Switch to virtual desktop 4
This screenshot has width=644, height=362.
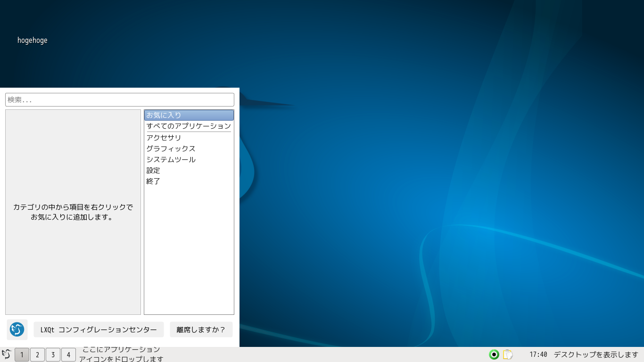pyautogui.click(x=68, y=355)
